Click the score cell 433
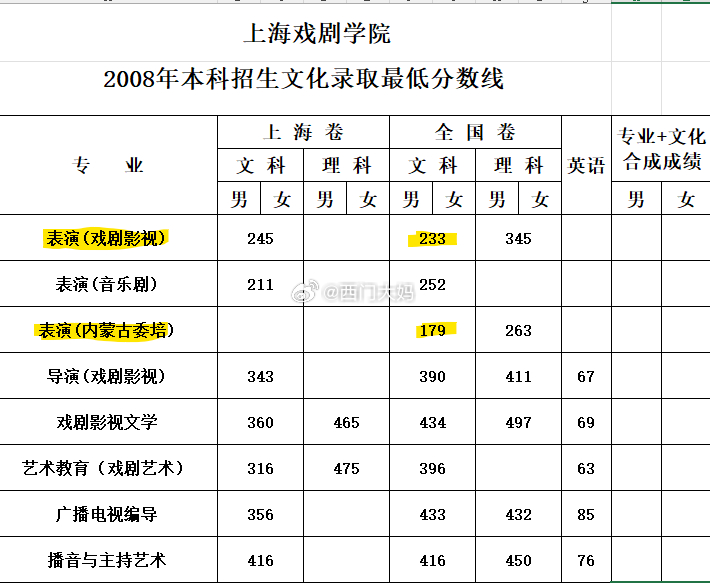 (x=432, y=515)
